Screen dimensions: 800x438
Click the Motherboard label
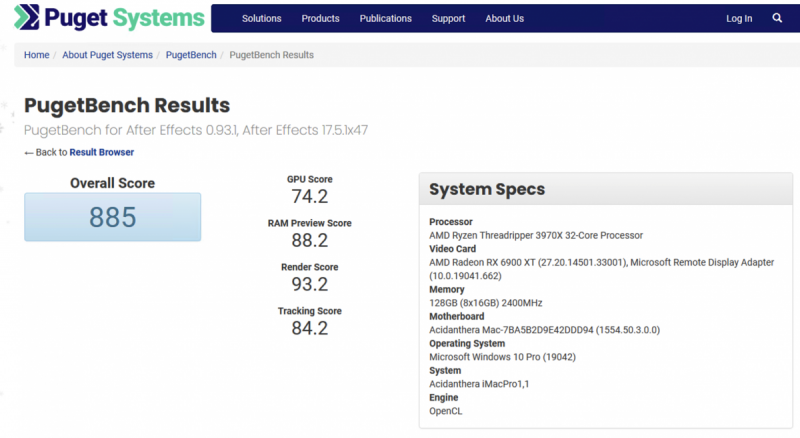coord(457,317)
